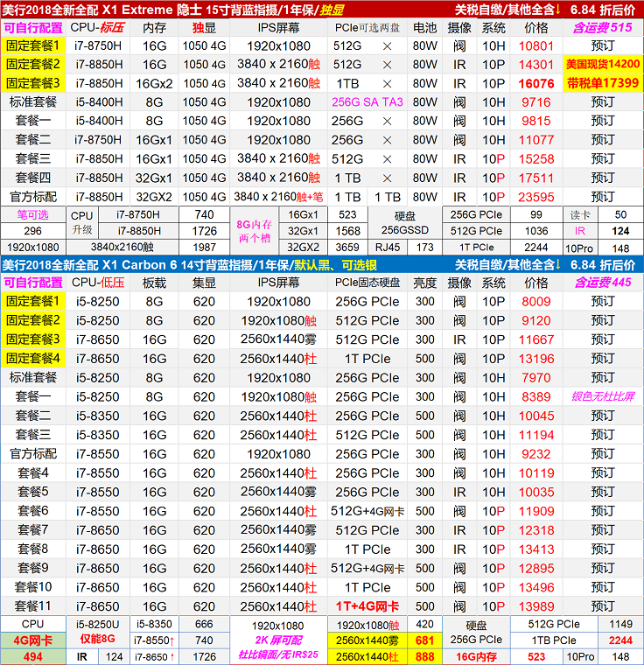Click the red 1T+4G网卡 cell
The image size is (644, 665).
tap(367, 606)
